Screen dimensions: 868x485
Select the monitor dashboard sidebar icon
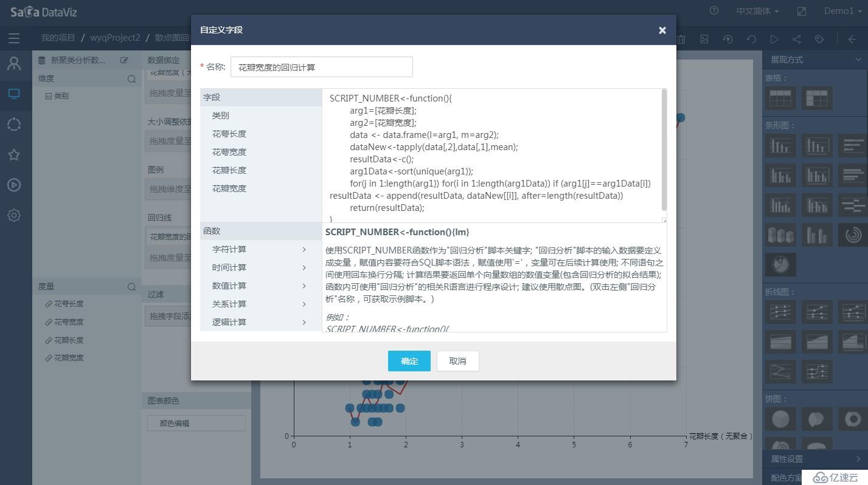(x=14, y=94)
